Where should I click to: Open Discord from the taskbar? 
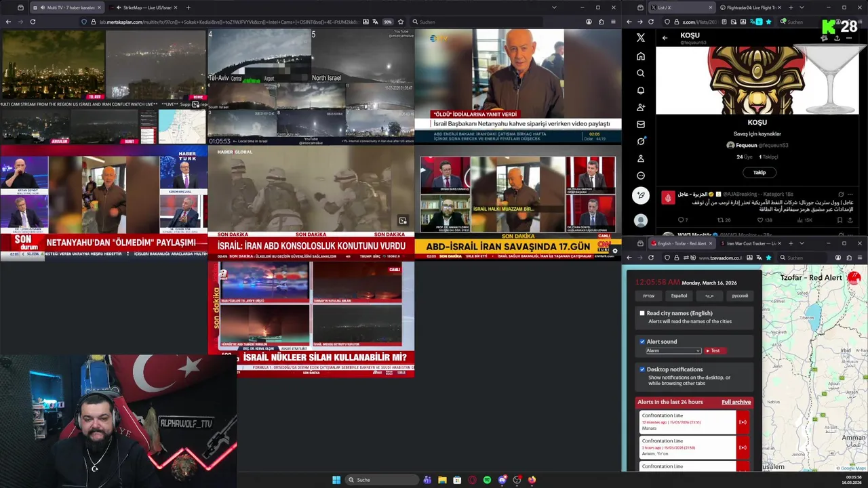tap(502, 480)
